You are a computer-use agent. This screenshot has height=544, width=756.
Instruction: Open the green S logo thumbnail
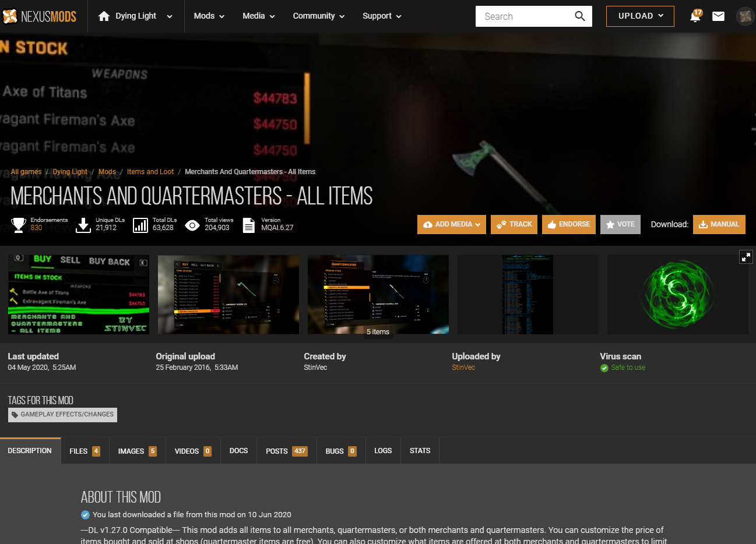click(x=678, y=294)
